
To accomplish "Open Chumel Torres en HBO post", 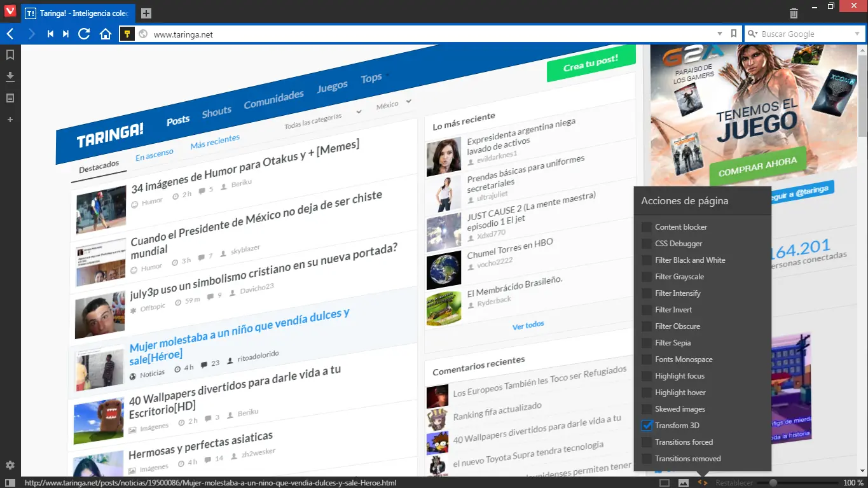I will 510,248.
